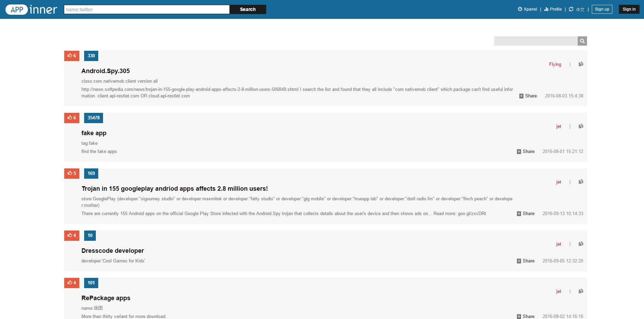This screenshot has width=644, height=319.
Task: Share the Dresscode developer entry
Action: (x=526, y=261)
